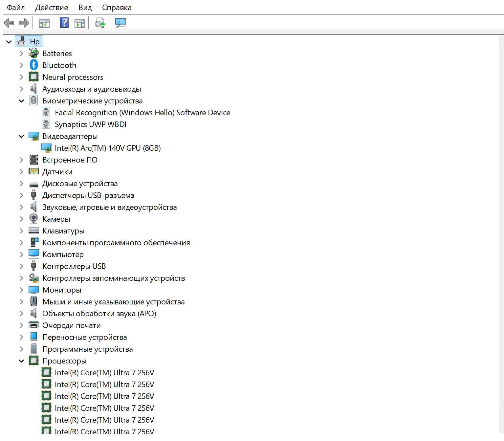
Task: Click the Batteries category icon
Action: 33,53
